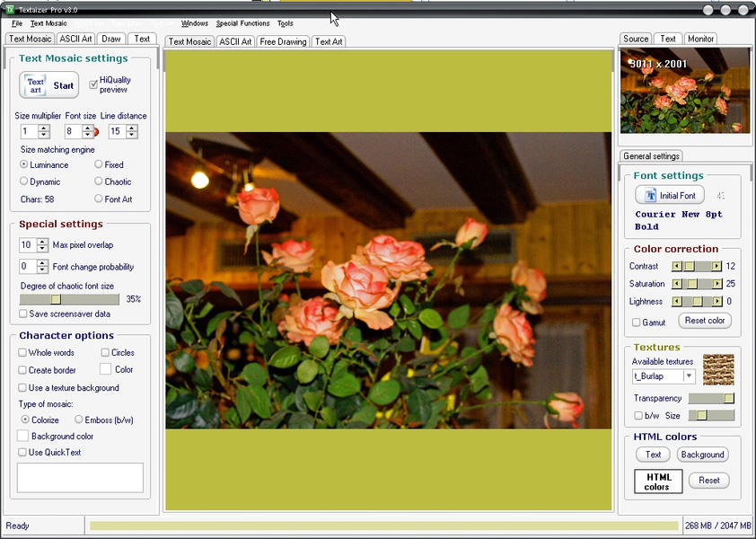Click the Text art Start button
Screen dimensions: 756x539
[x=49, y=86]
